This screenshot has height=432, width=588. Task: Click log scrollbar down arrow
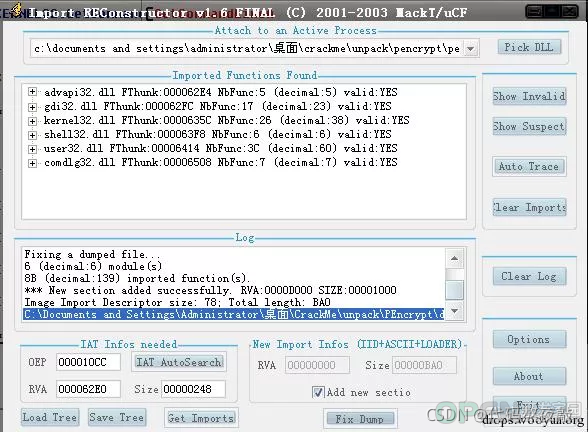click(x=454, y=311)
